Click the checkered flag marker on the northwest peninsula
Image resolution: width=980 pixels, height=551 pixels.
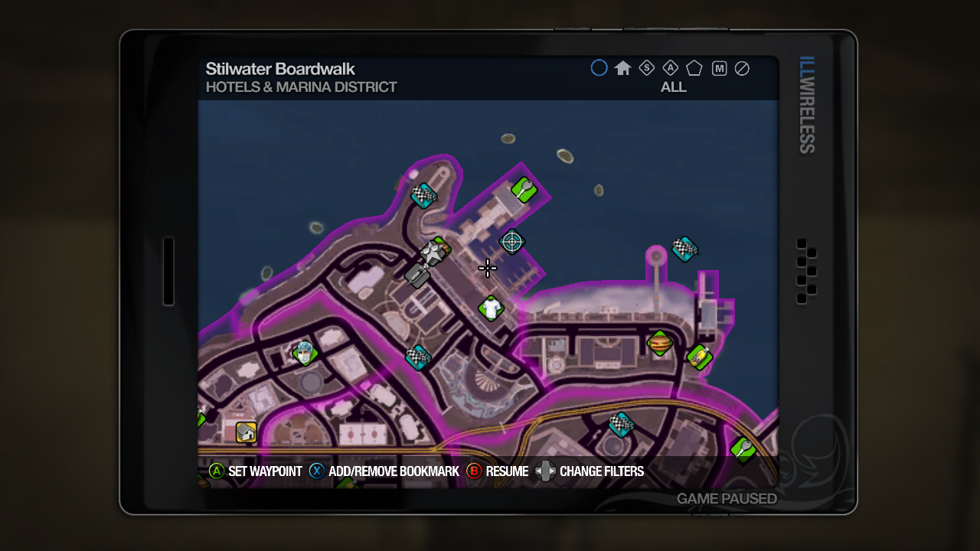click(423, 196)
